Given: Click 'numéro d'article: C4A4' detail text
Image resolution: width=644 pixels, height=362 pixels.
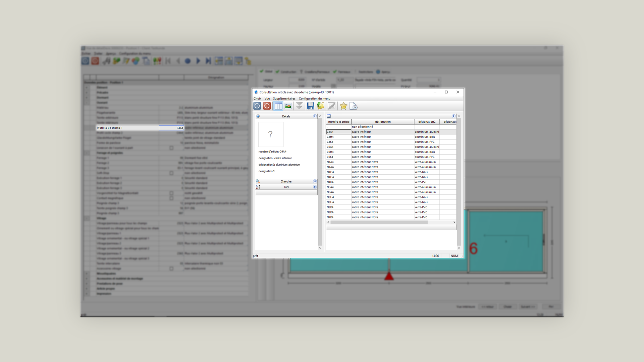Looking at the screenshot, I should 272,152.
